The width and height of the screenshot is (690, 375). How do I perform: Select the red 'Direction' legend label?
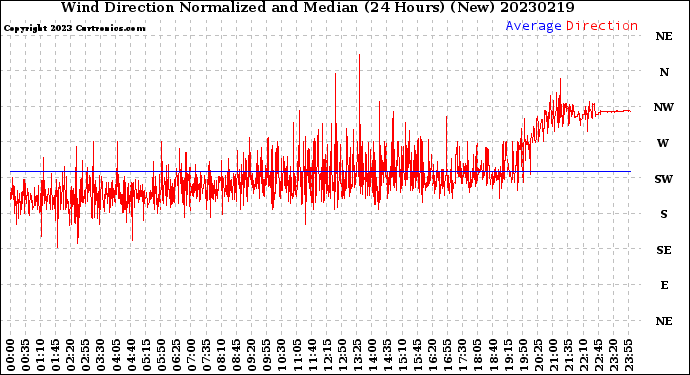[x=602, y=26]
